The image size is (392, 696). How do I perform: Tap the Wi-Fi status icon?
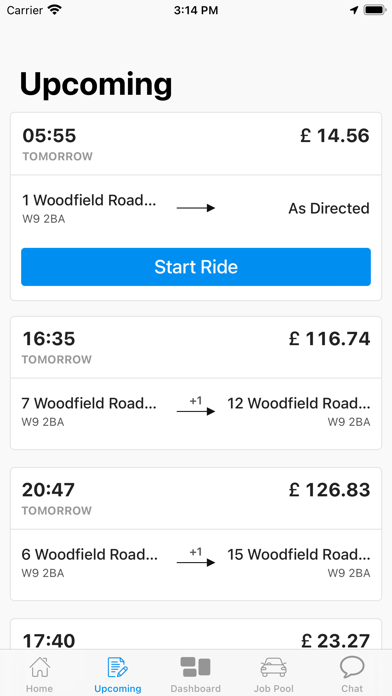click(55, 10)
